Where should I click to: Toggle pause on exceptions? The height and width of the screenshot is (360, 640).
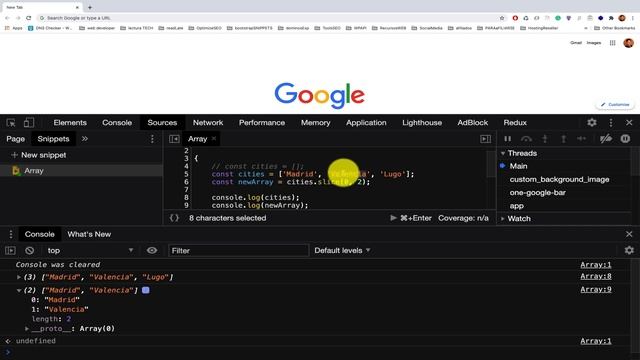point(625,139)
